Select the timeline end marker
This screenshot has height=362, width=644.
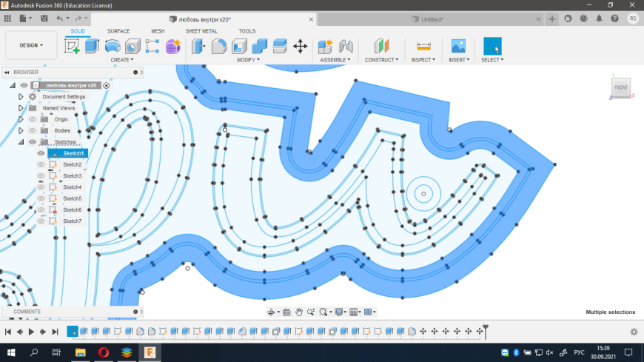tap(486, 331)
